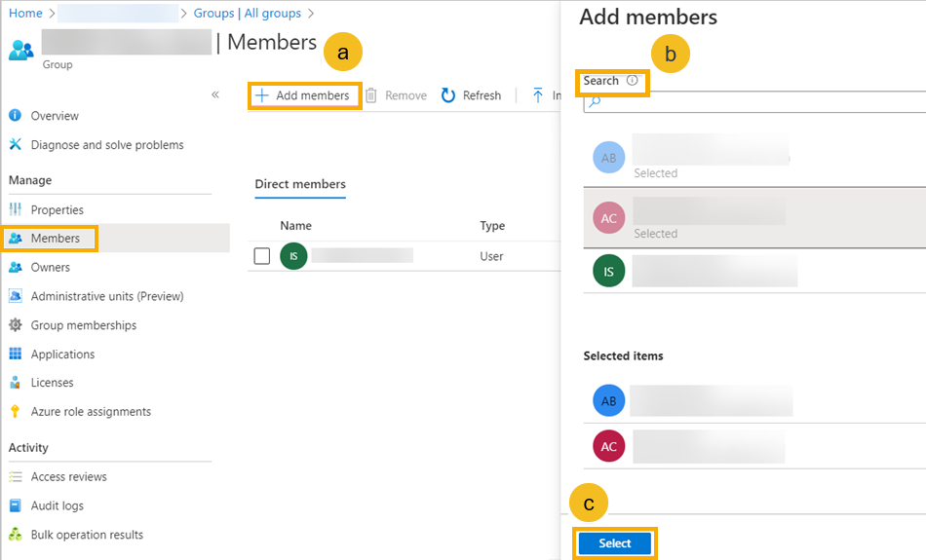Click the Azure role assignments key icon

coord(15,412)
